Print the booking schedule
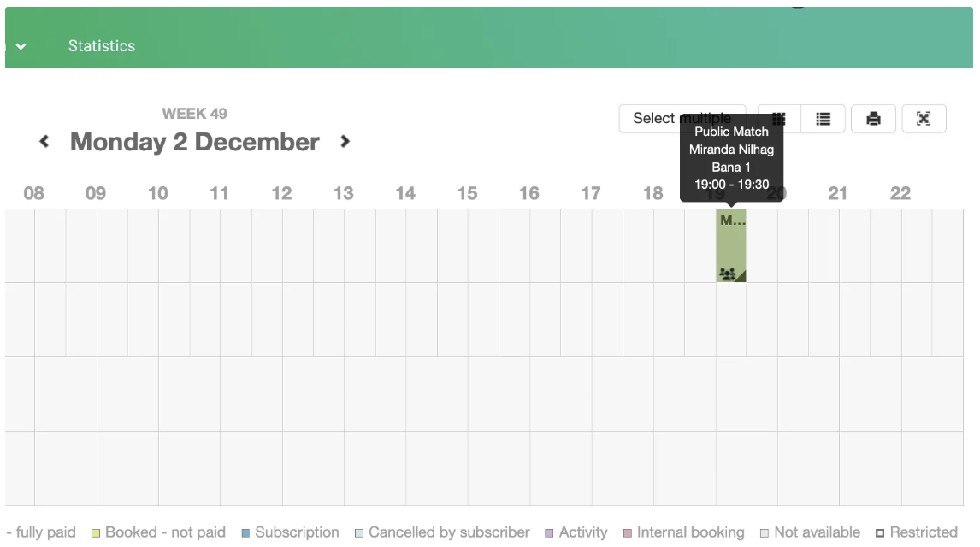 pos(873,119)
